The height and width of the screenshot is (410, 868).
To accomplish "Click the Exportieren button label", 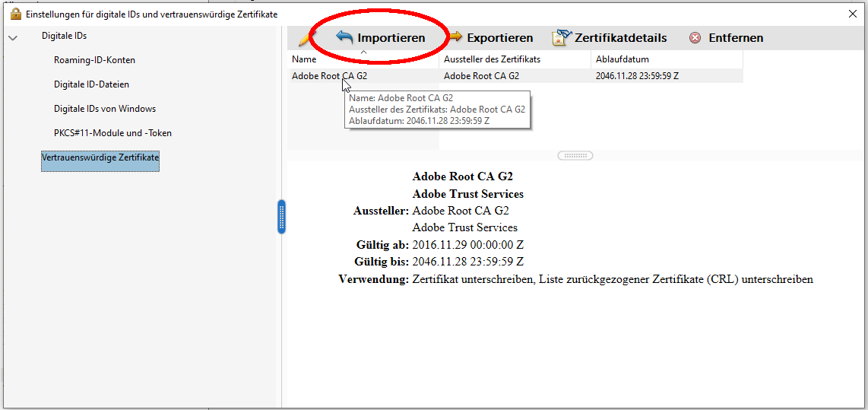I will [x=500, y=38].
